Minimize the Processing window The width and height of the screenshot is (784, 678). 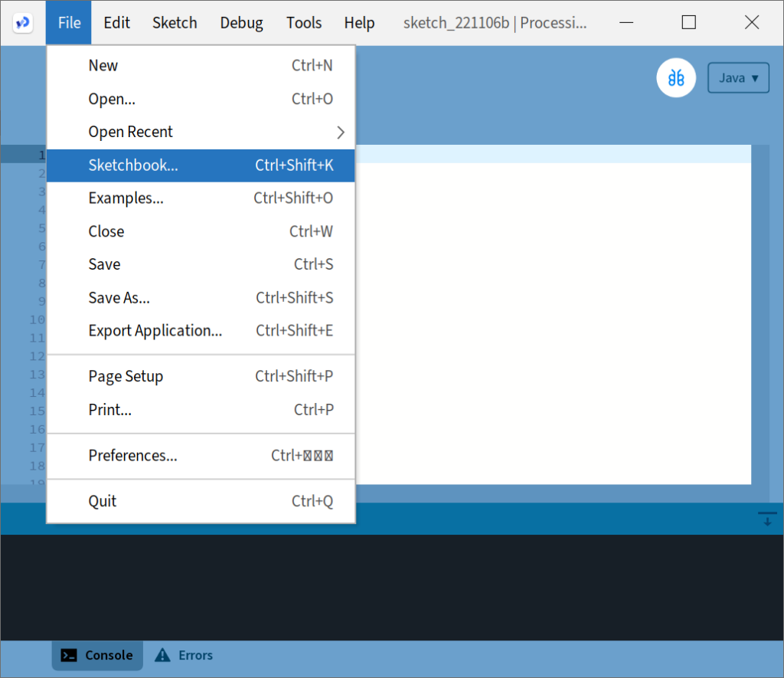tap(626, 22)
